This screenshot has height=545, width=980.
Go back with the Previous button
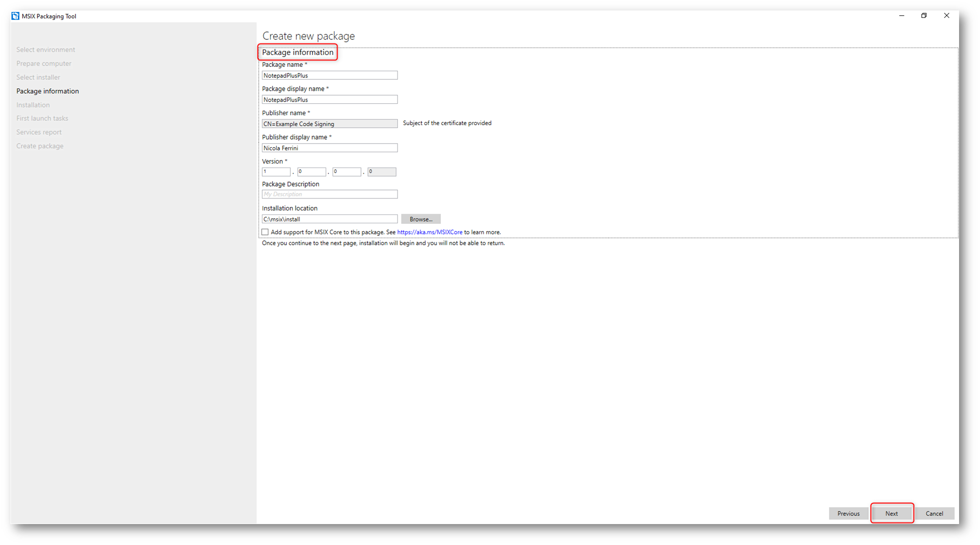pos(848,513)
